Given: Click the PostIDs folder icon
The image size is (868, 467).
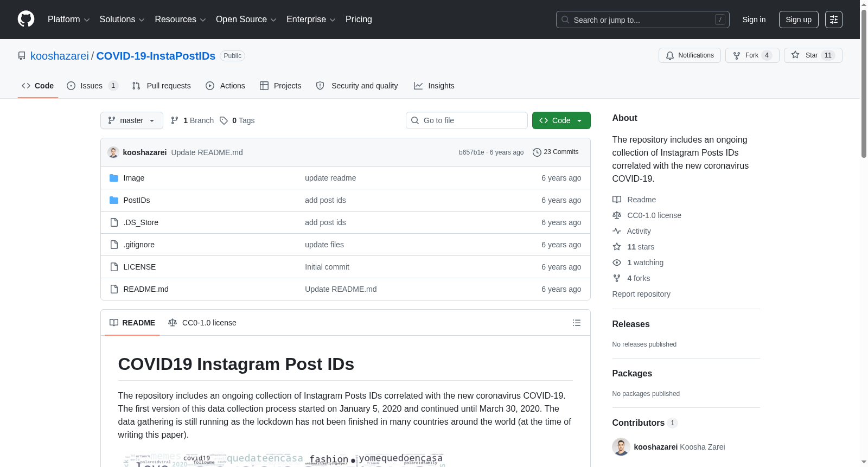Looking at the screenshot, I should coord(114,200).
